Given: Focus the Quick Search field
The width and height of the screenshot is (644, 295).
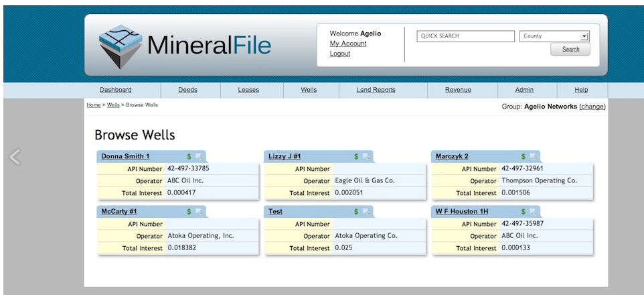Looking at the screenshot, I should point(465,36).
